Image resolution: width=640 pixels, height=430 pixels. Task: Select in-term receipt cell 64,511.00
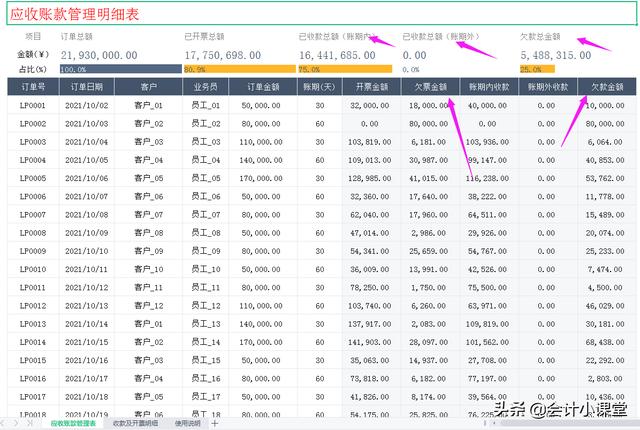coord(488,215)
